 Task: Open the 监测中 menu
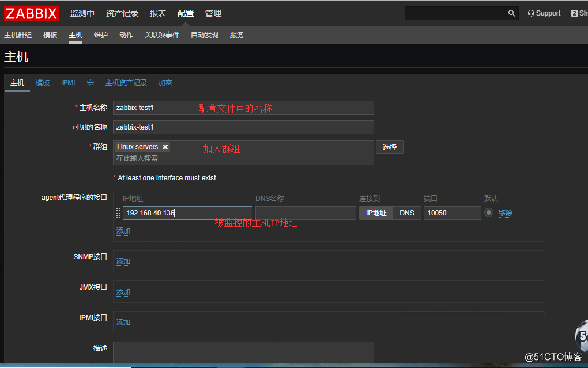point(82,13)
